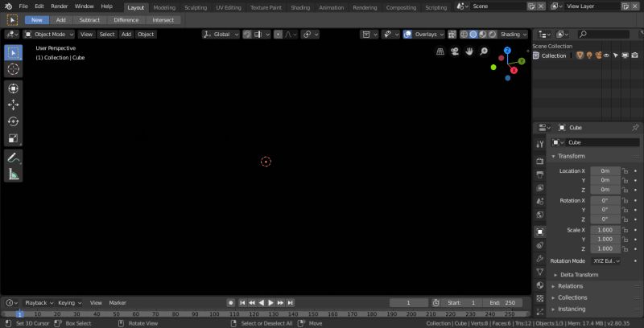644x328 pixels.
Task: Select the Rotate tool
Action: click(x=13, y=121)
